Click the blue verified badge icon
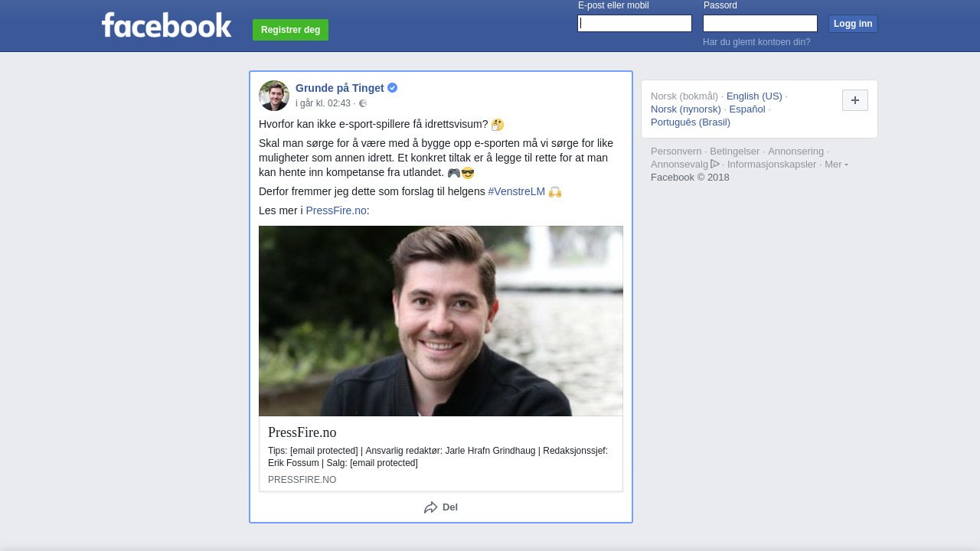 [x=393, y=88]
